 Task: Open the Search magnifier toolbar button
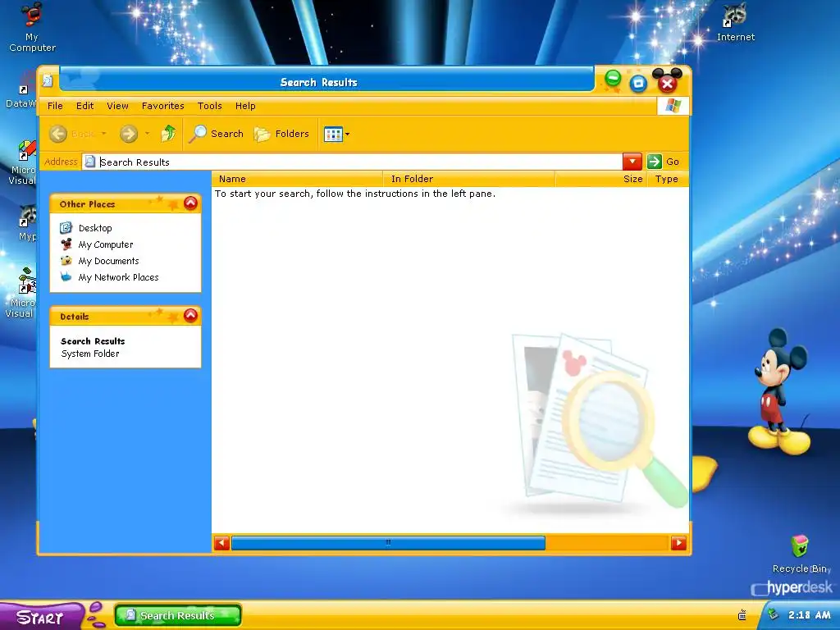tap(216, 134)
